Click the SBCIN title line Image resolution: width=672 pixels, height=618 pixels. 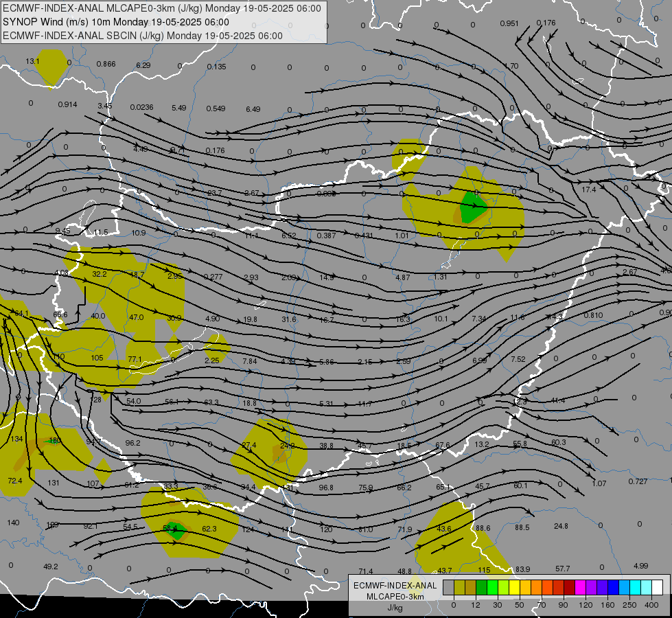143,36
